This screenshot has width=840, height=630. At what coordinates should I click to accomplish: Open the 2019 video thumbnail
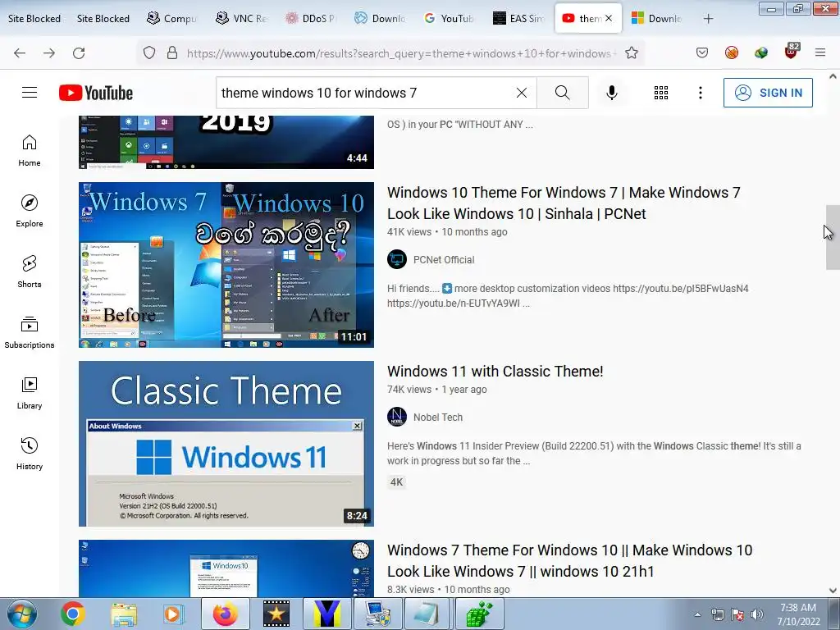click(226, 142)
